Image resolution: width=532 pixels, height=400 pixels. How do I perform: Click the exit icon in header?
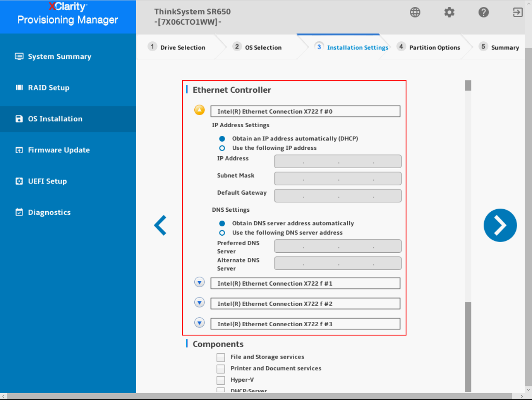click(517, 12)
